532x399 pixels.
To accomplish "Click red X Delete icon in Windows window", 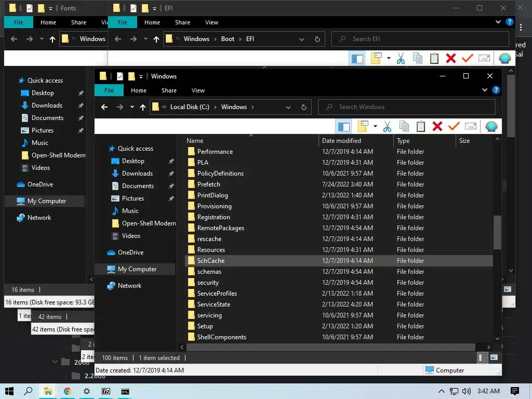I will 437,127.
